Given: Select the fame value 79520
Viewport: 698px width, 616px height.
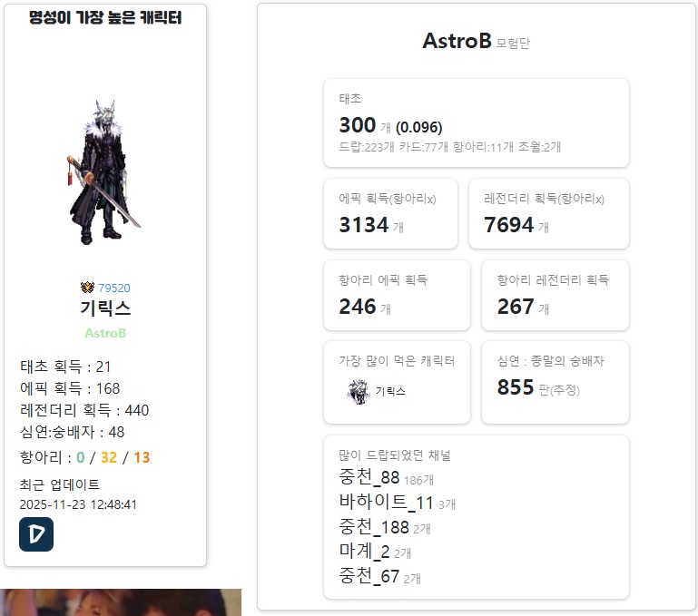Looking at the screenshot, I should (x=114, y=288).
